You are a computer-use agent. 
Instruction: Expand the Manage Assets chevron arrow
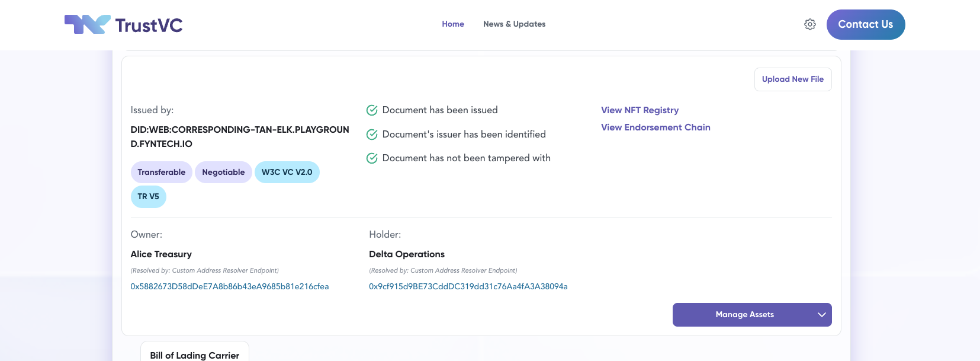pos(821,315)
